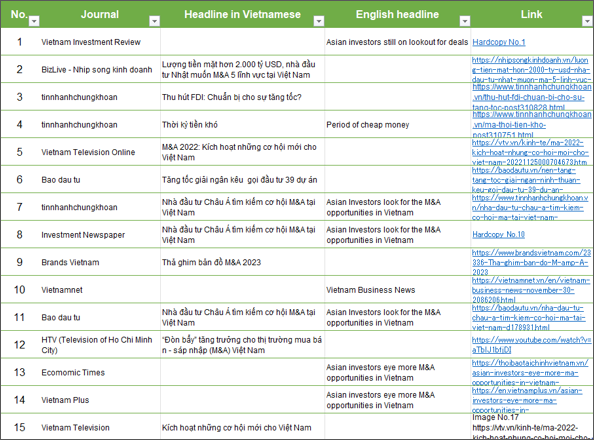The height and width of the screenshot is (440, 594).
Task: Open the No. column filter dropdown
Action: pos(34,21)
